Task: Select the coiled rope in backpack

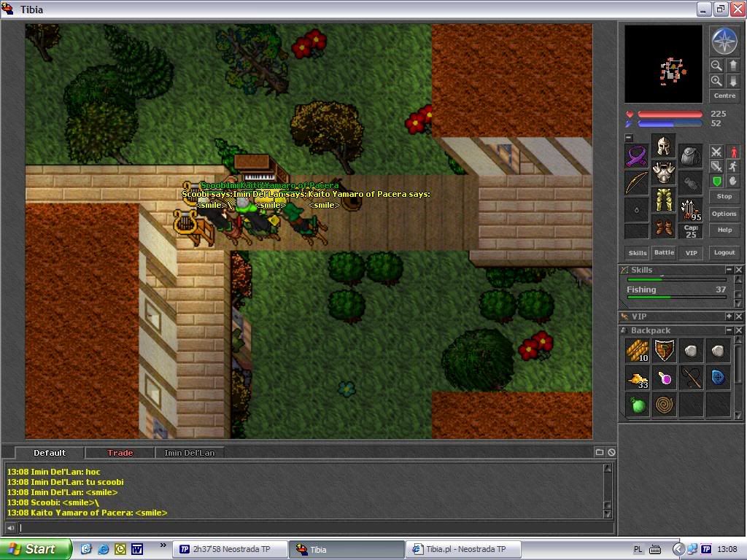Action: 664,405
